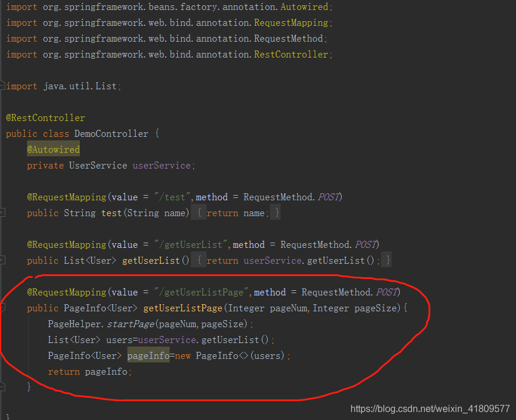Click POST in the /test mapping
Screen dimensions: 516x420
[x=328, y=197]
